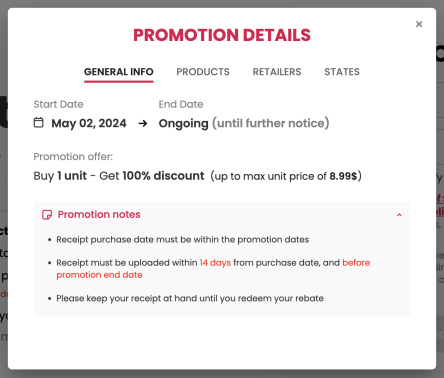
Task: Select the May 02, 2024 start date
Action: (x=89, y=123)
